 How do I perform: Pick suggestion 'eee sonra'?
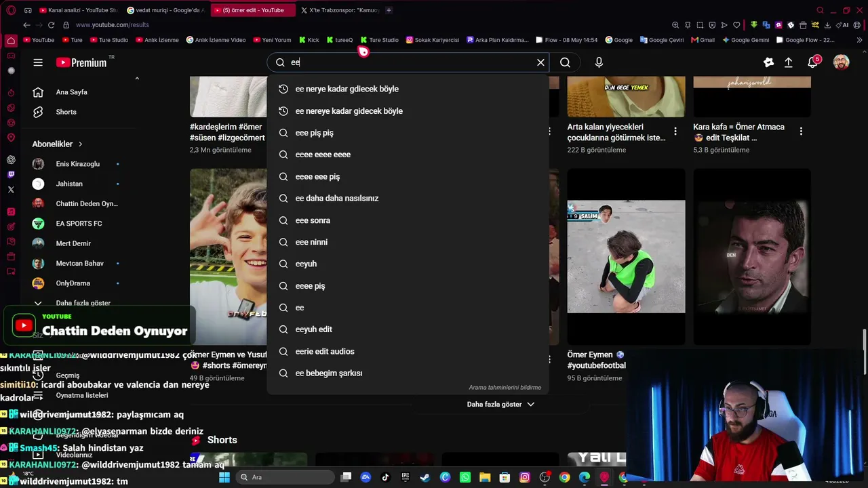pos(408,220)
